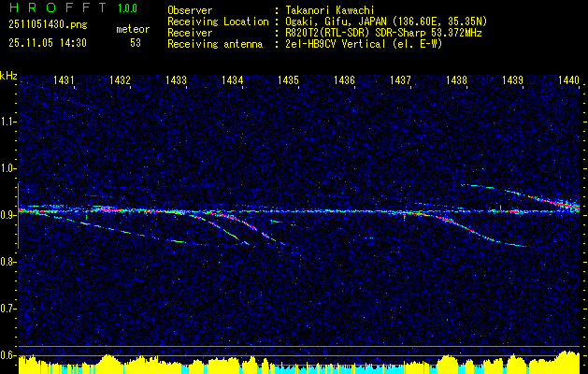
Task: Click time marker 1433
Action: pyautogui.click(x=176, y=79)
